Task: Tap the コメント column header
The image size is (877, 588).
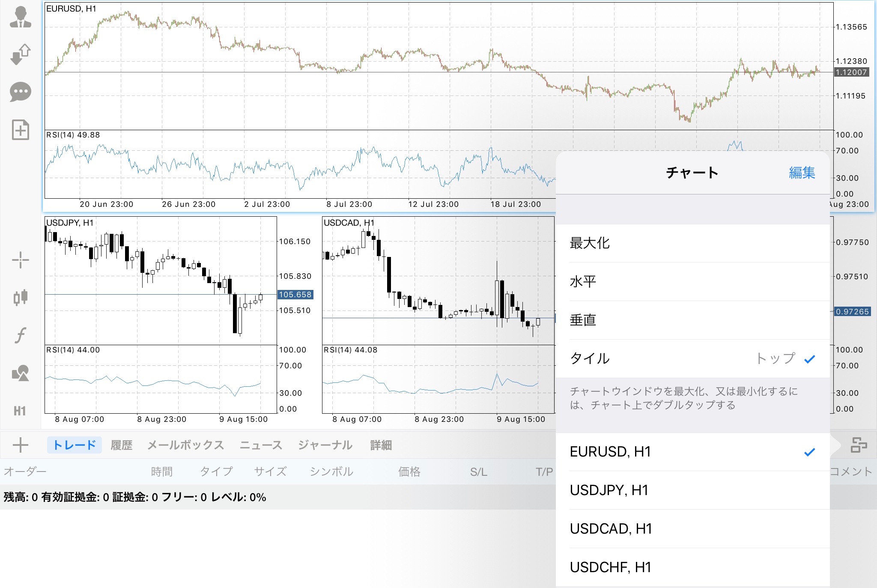Action: click(851, 472)
